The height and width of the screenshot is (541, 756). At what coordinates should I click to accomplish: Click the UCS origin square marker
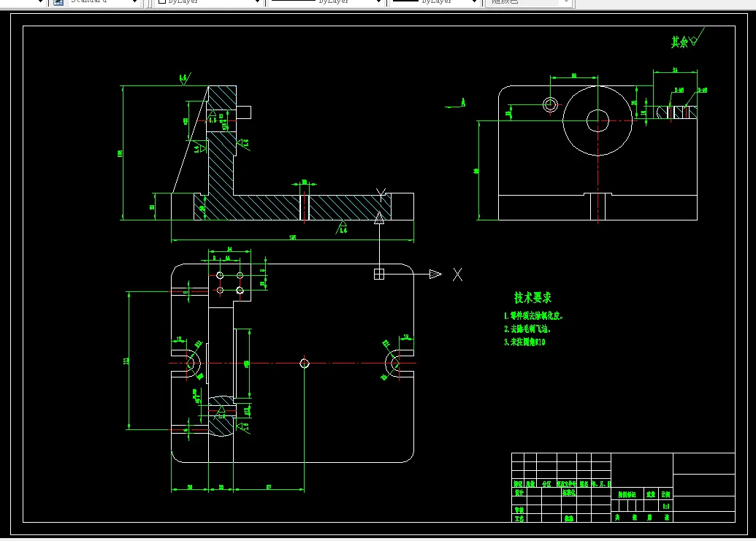[x=379, y=274]
